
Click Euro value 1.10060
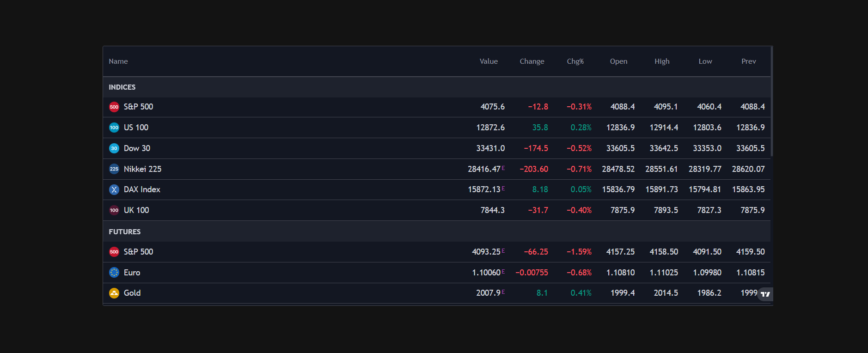tap(486, 273)
